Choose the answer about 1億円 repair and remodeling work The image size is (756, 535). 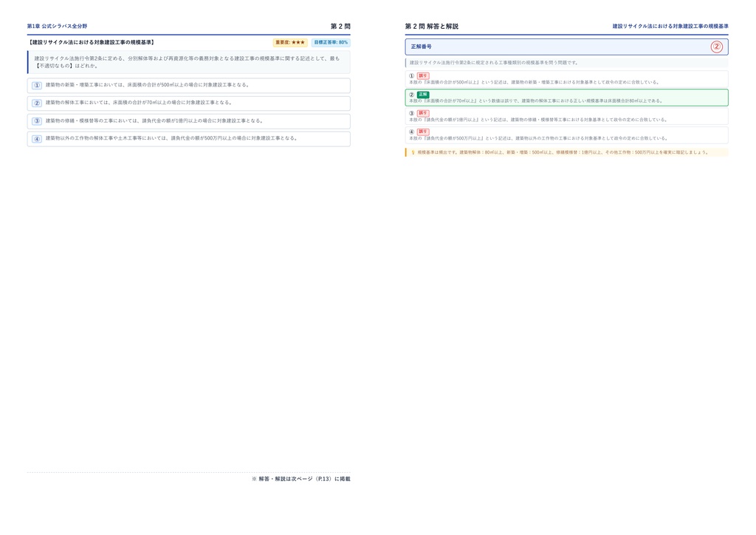(188, 121)
